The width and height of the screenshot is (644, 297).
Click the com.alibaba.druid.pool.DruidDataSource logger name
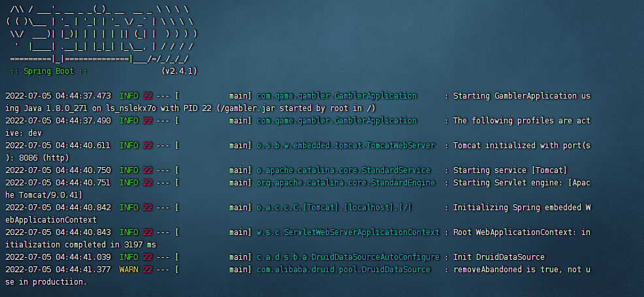(344, 270)
